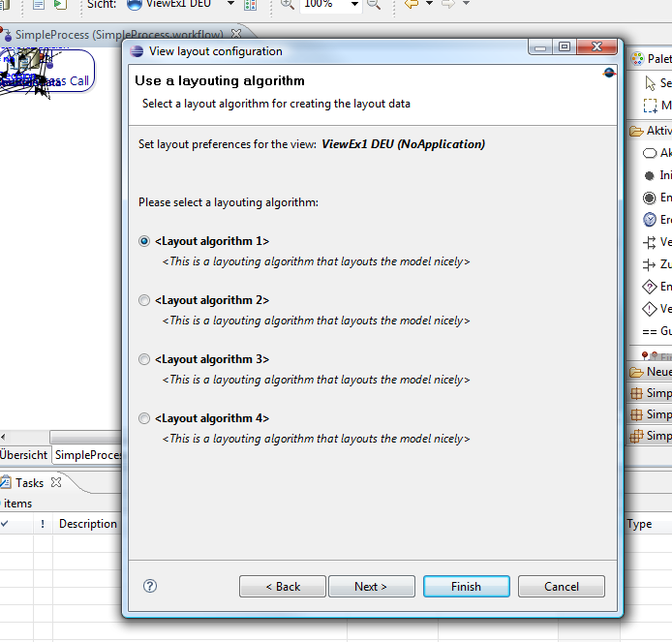Click the wizard banner image in the dialog
The image size is (672, 642).
(609, 73)
